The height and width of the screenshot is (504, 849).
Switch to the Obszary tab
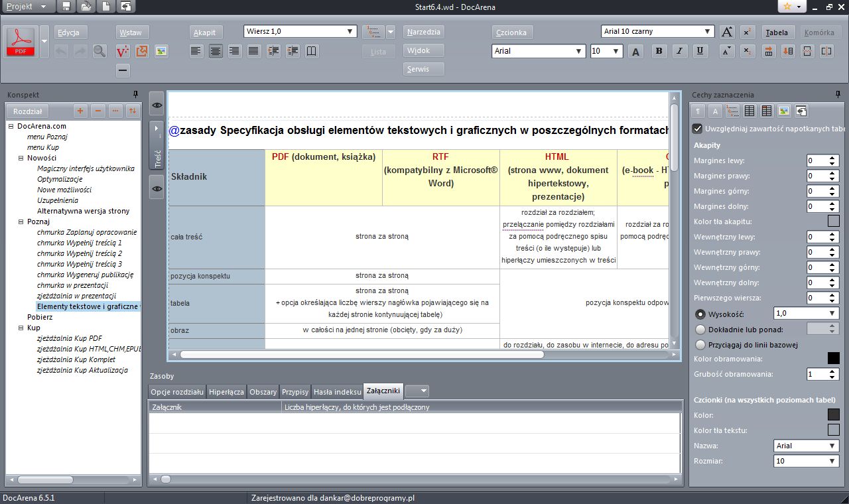[263, 392]
